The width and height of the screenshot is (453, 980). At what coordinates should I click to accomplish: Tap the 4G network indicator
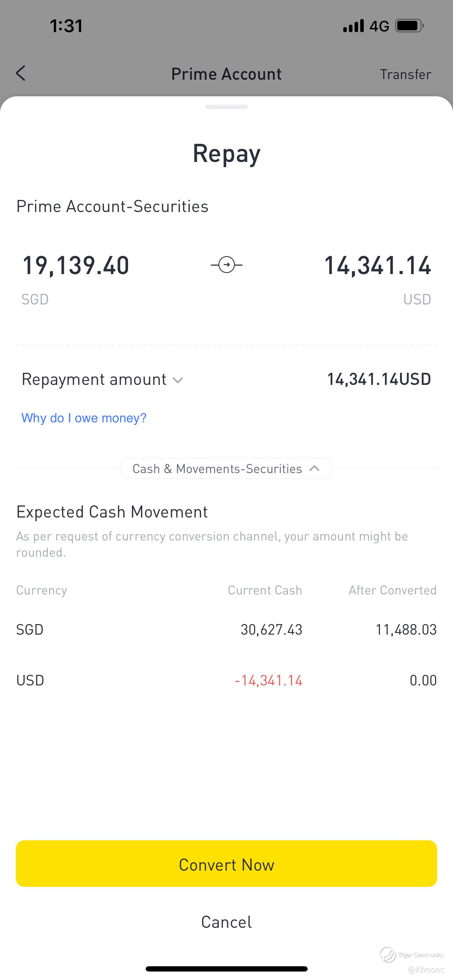click(x=379, y=26)
